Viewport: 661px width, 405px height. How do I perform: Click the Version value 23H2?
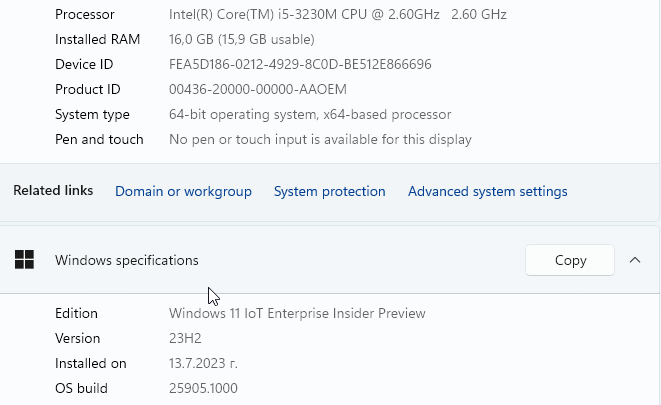tap(185, 338)
